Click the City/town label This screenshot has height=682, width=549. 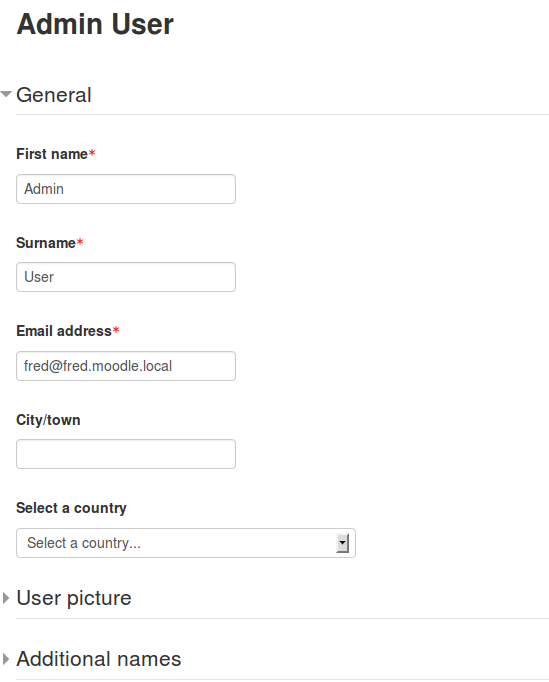coord(48,420)
